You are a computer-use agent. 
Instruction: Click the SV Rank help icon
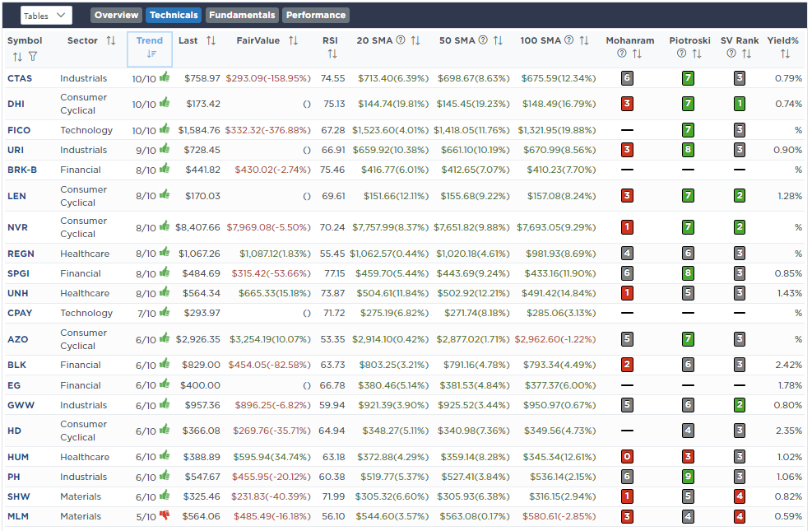click(x=731, y=54)
